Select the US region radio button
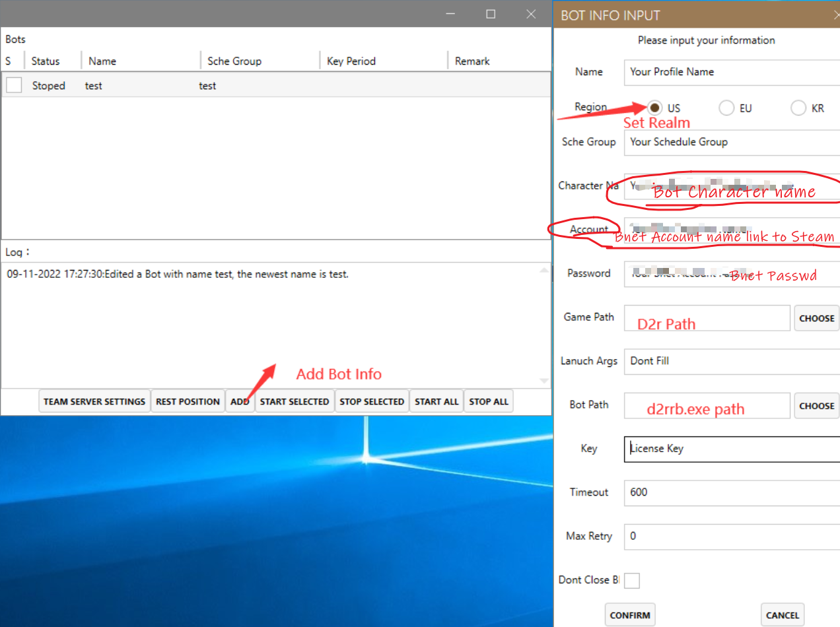The image size is (840, 627). tap(654, 108)
